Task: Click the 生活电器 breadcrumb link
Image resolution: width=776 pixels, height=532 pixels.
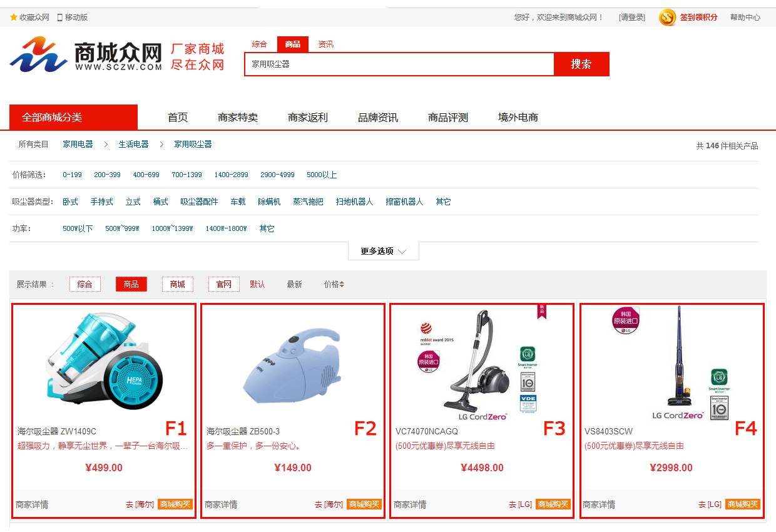Action: (134, 144)
